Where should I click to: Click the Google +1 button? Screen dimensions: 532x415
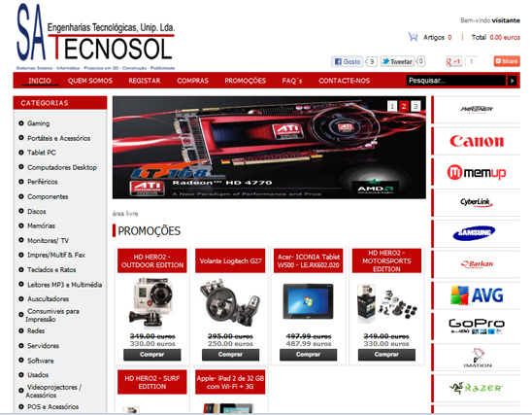[454, 61]
